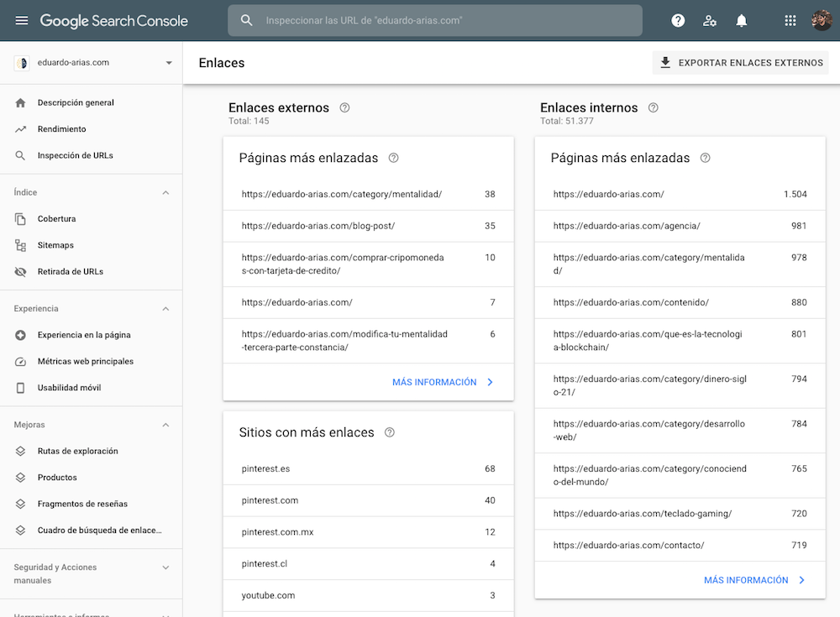Click the Métricas web principales gauge icon
This screenshot has height=617, width=840.
click(x=20, y=362)
